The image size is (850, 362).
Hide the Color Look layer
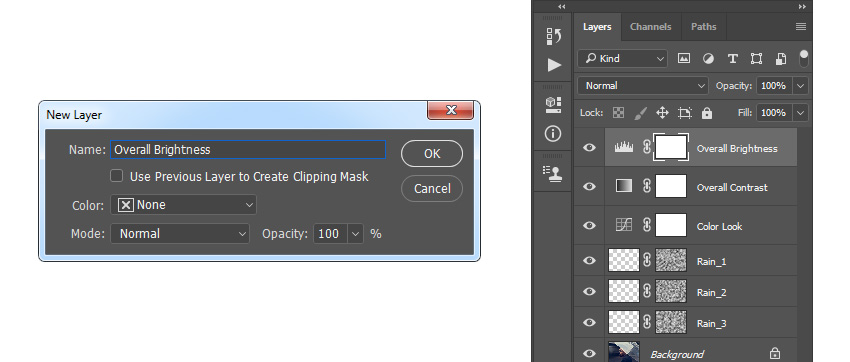click(589, 225)
